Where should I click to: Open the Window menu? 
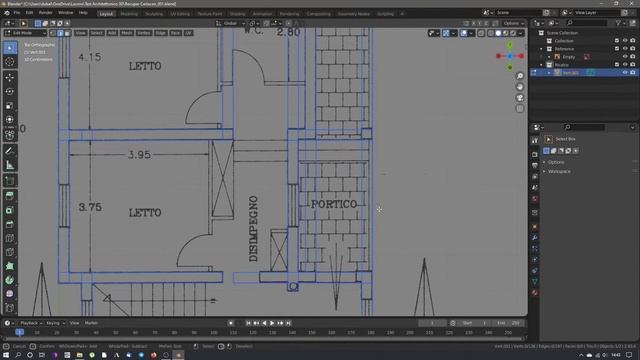click(65, 13)
